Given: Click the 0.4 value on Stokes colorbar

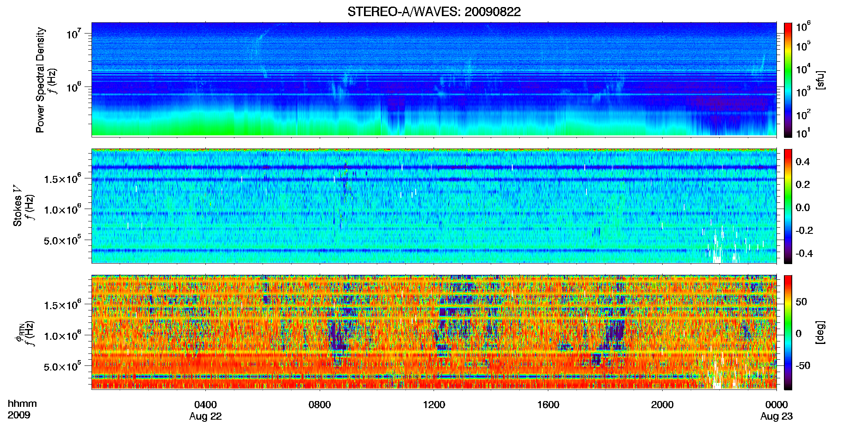Looking at the screenshot, I should tap(803, 162).
